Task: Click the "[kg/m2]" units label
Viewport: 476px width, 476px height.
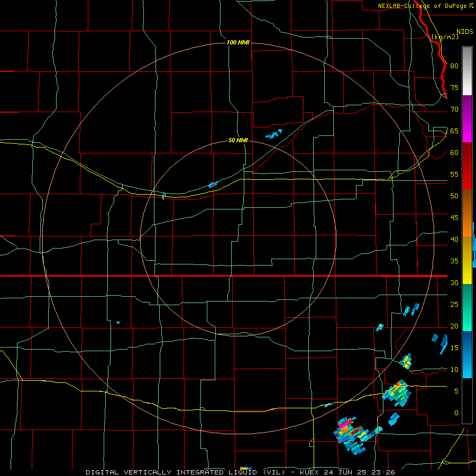Action: (445, 36)
